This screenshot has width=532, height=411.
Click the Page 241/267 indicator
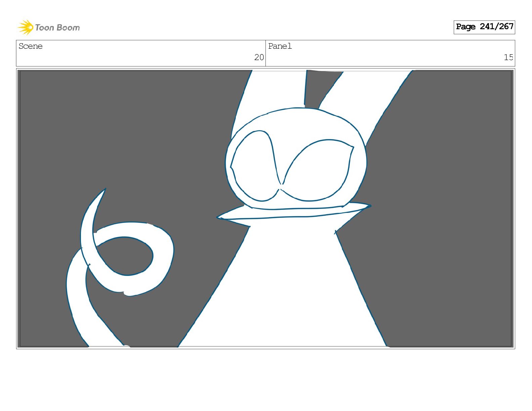484,27
